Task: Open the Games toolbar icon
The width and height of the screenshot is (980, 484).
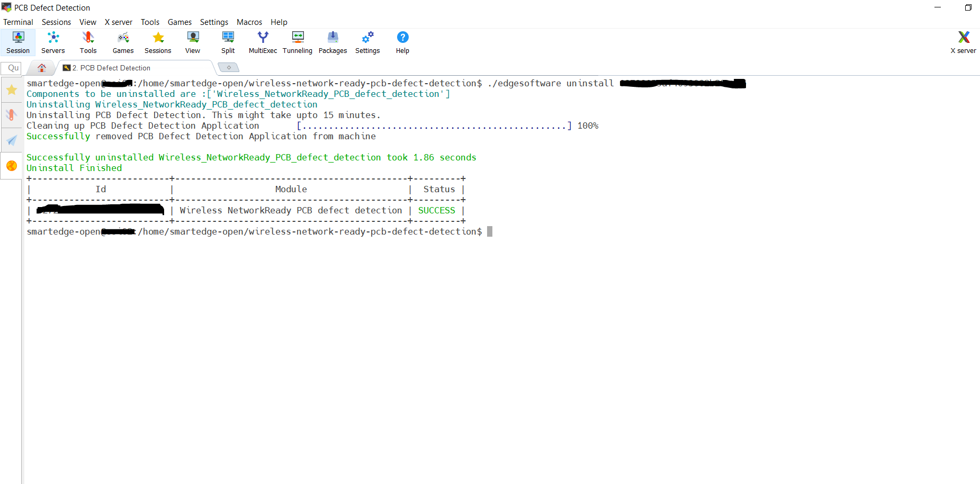Action: point(123,42)
